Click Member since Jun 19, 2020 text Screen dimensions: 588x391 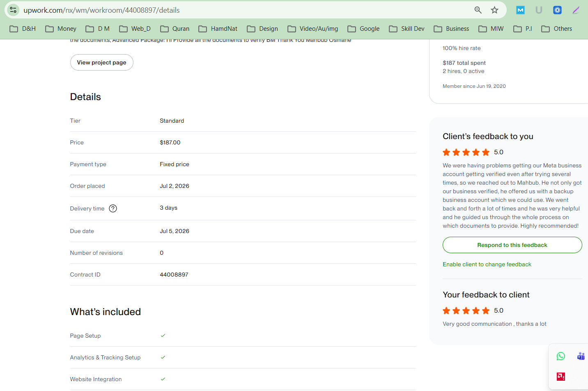pyautogui.click(x=474, y=86)
